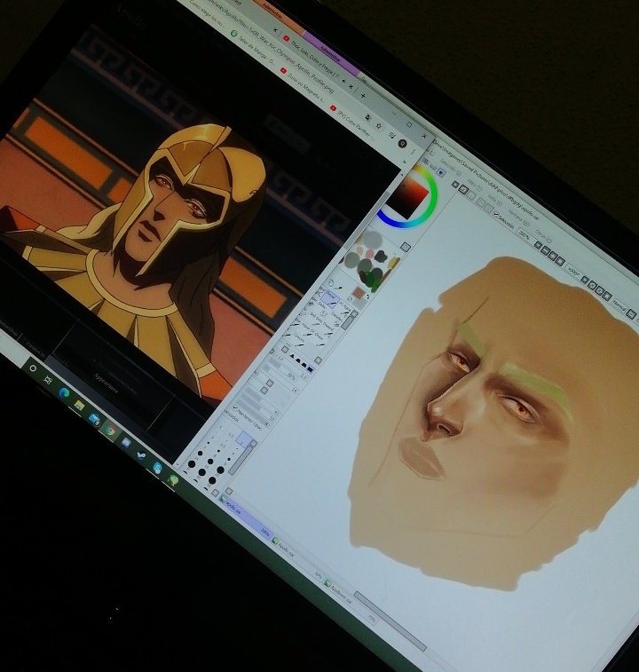Toggle the Selección checkbox in SAI toolbar
Screen dimensions: 639x672
(497, 213)
